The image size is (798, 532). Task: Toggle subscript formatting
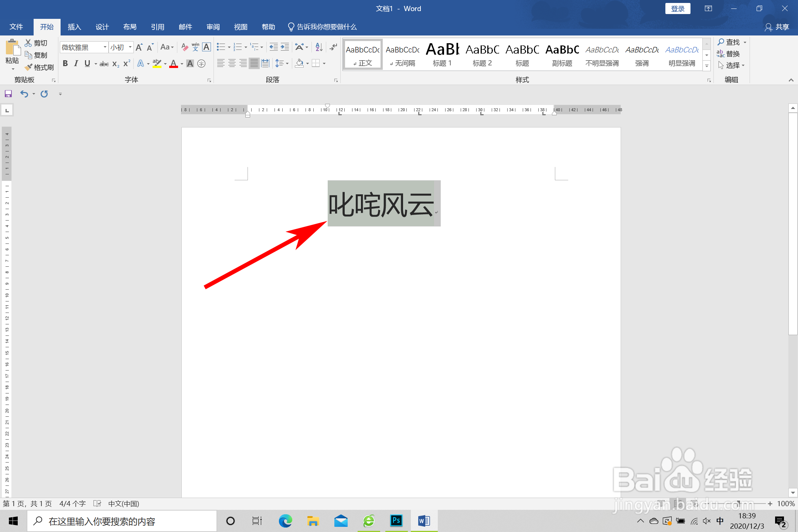click(x=116, y=64)
